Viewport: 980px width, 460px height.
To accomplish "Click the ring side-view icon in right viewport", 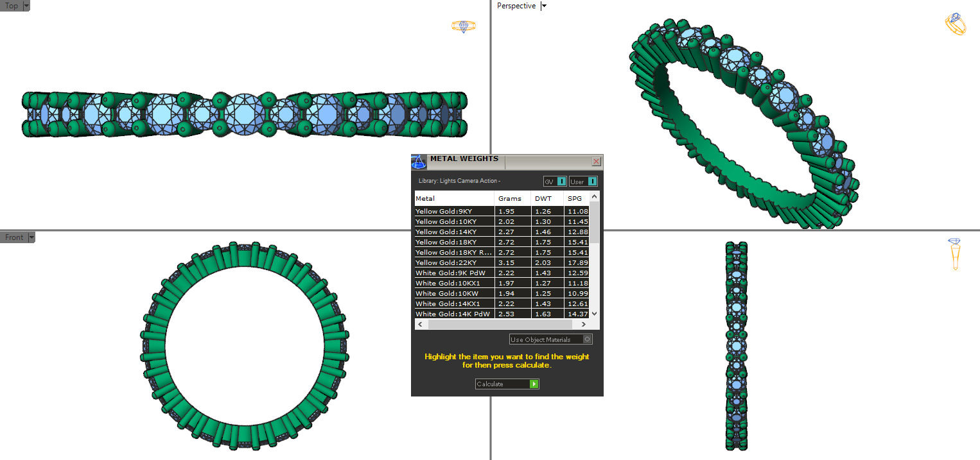I will point(954,253).
